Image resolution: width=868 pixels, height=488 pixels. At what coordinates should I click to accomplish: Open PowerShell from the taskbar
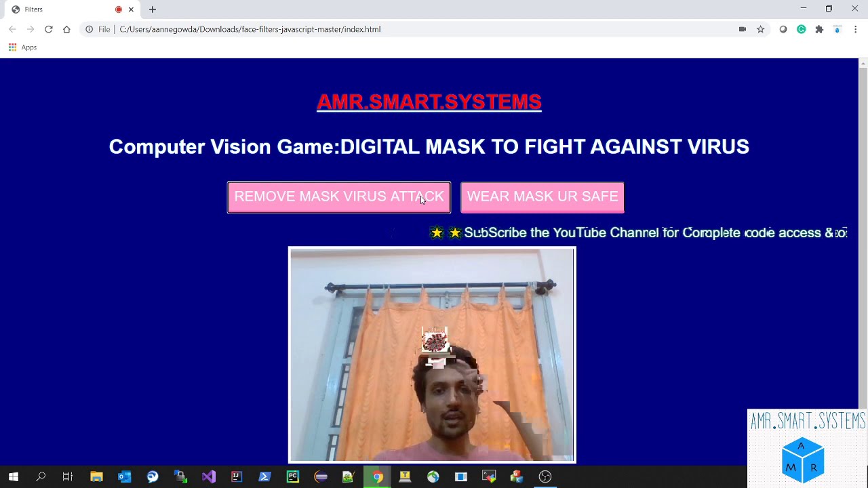[264, 476]
